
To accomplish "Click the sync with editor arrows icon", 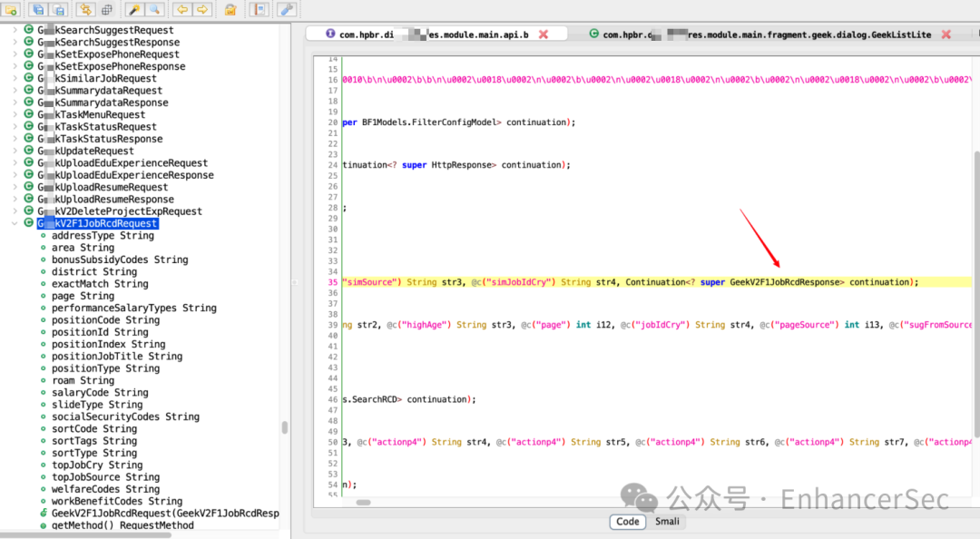I will click(x=85, y=9).
